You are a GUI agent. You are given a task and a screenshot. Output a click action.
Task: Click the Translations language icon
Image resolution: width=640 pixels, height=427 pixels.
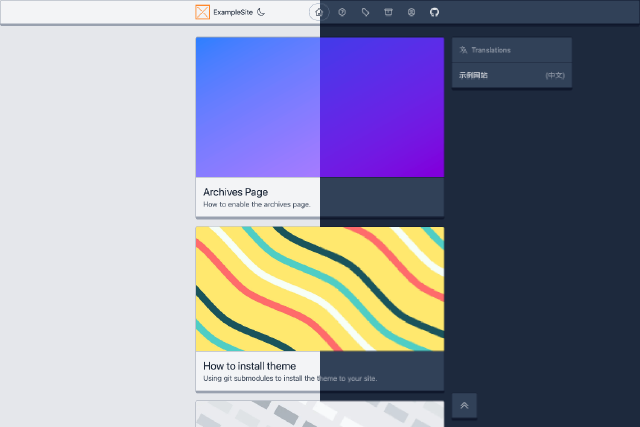point(463,50)
